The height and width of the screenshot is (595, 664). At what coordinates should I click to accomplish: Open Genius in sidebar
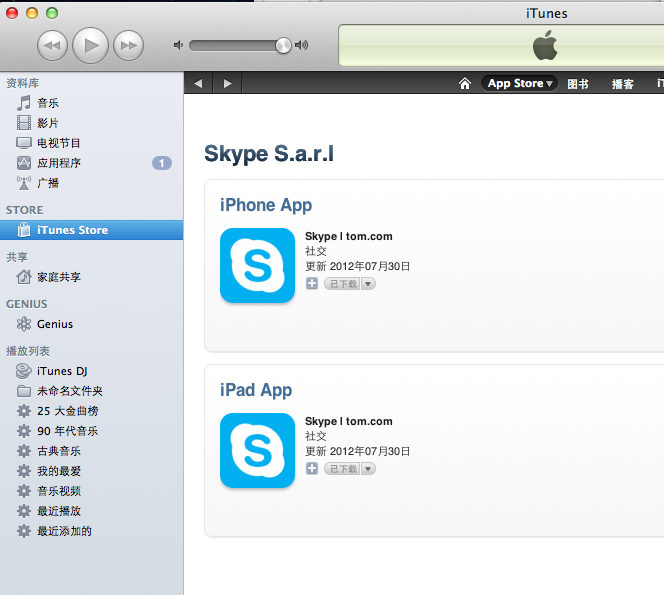pos(91,324)
